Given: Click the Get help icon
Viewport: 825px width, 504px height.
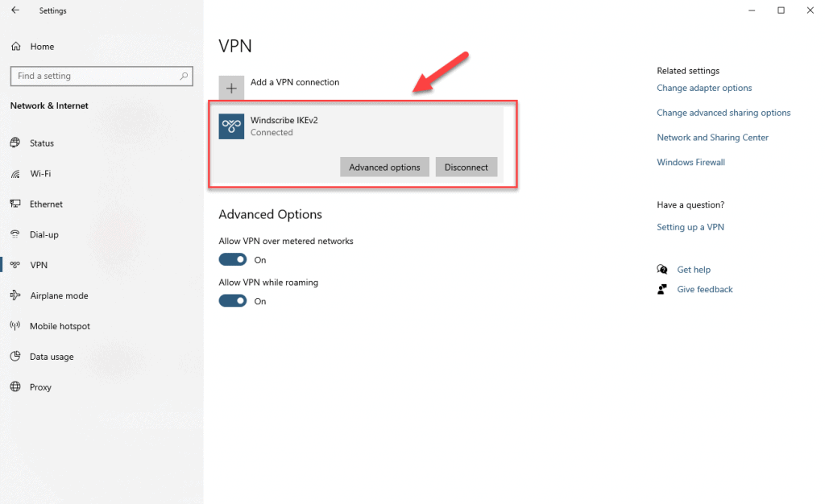Looking at the screenshot, I should (x=661, y=269).
